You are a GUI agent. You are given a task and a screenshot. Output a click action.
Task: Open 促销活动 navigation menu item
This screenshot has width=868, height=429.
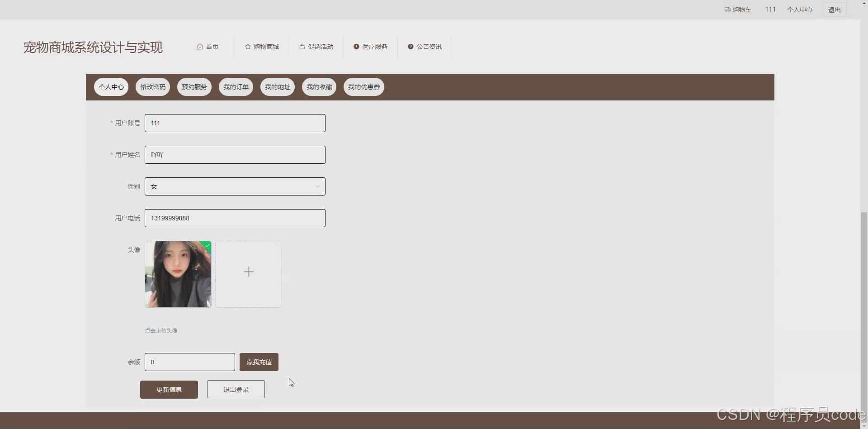[316, 47]
